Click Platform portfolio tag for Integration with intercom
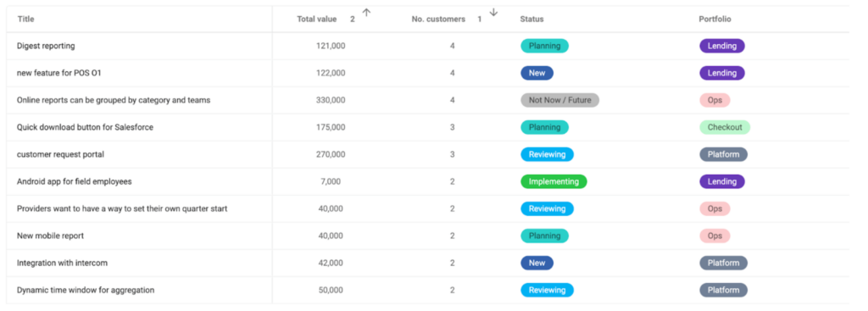The image size is (868, 311). point(724,263)
